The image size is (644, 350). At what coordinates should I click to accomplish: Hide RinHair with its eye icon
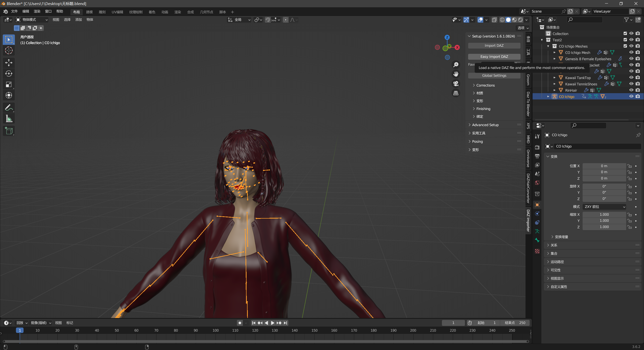(x=631, y=90)
